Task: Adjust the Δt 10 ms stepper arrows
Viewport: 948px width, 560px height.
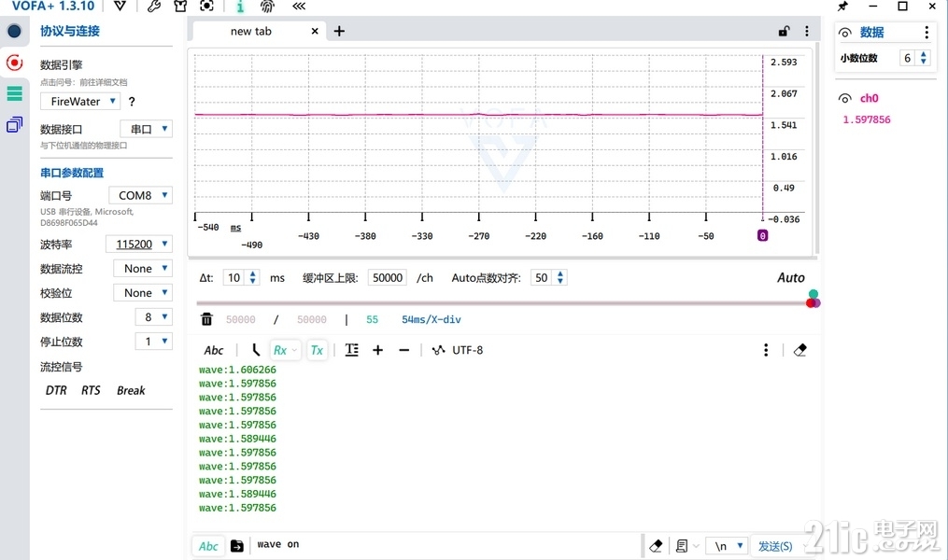Action: [x=253, y=278]
